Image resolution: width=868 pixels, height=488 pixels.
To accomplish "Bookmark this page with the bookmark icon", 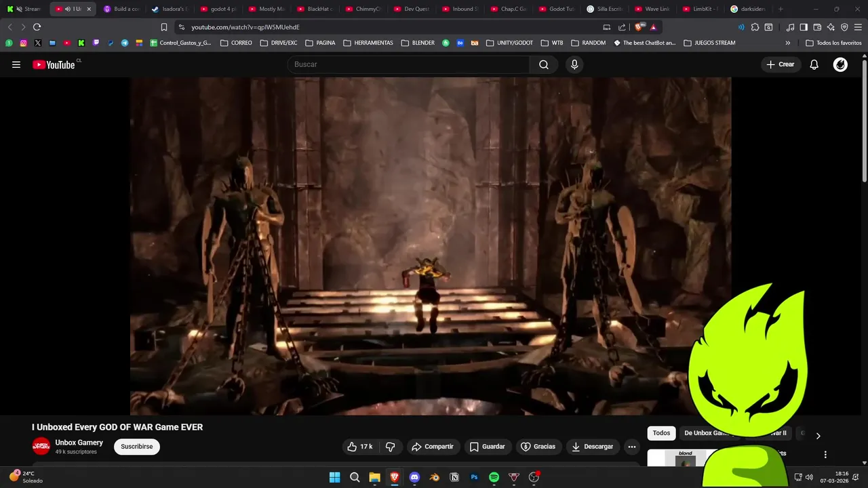I will click(163, 27).
